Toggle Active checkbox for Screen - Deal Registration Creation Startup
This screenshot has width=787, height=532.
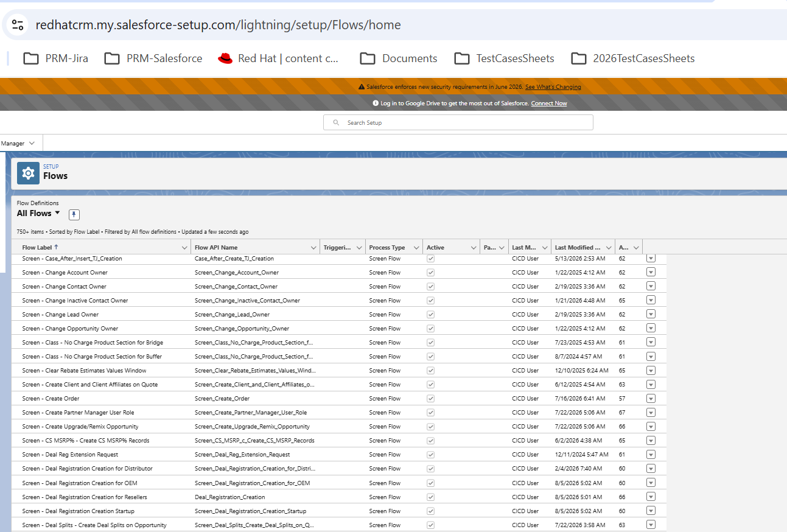pos(431,511)
